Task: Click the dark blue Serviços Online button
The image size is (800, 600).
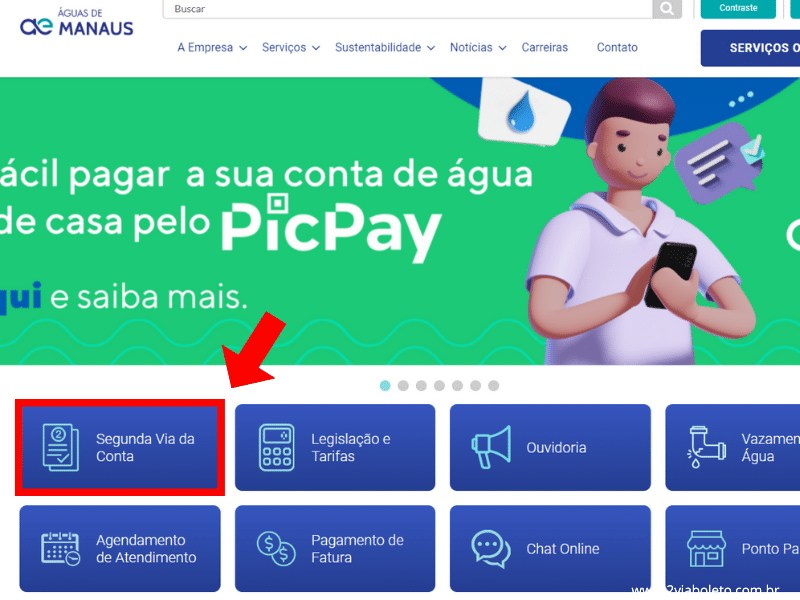Action: coord(751,48)
